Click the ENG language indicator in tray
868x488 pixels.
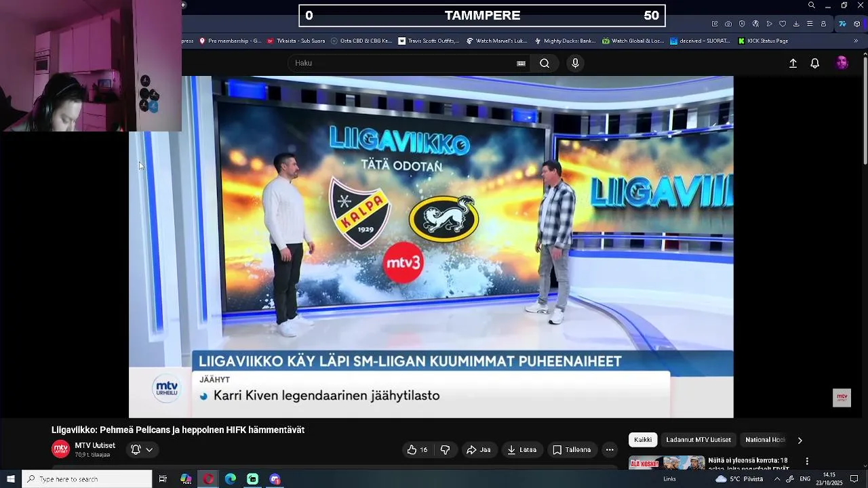pos(805,479)
